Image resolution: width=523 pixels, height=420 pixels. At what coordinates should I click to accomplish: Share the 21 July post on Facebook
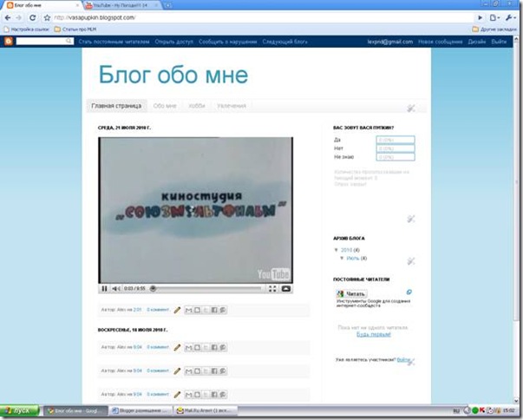[x=214, y=311]
